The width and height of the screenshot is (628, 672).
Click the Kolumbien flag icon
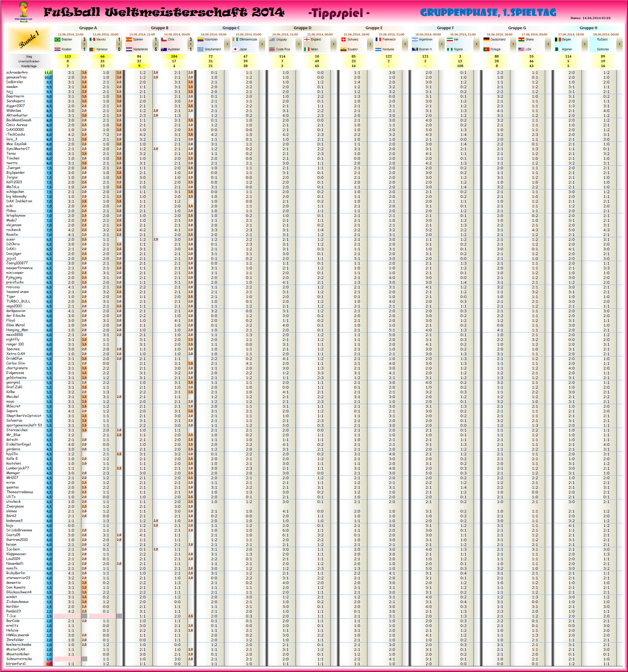point(200,40)
